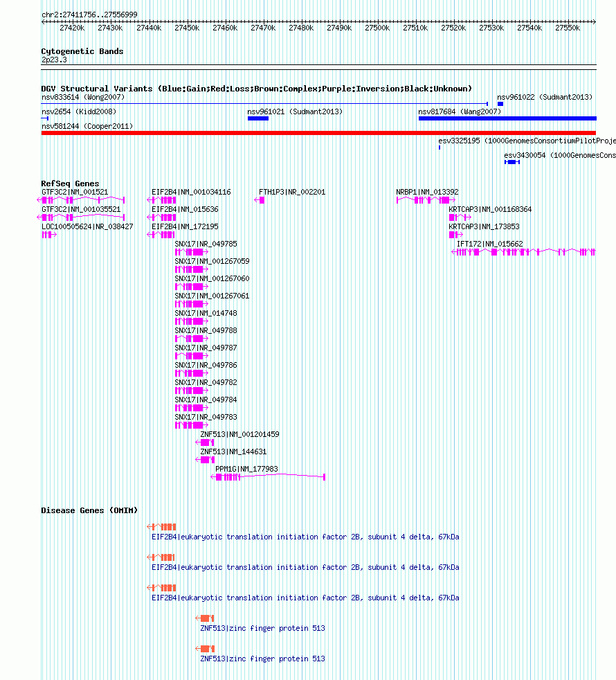Screen dimensions: 616x680
Task: Click the KRTCAP3|NM_001168364 gene glyph
Action: (460, 217)
